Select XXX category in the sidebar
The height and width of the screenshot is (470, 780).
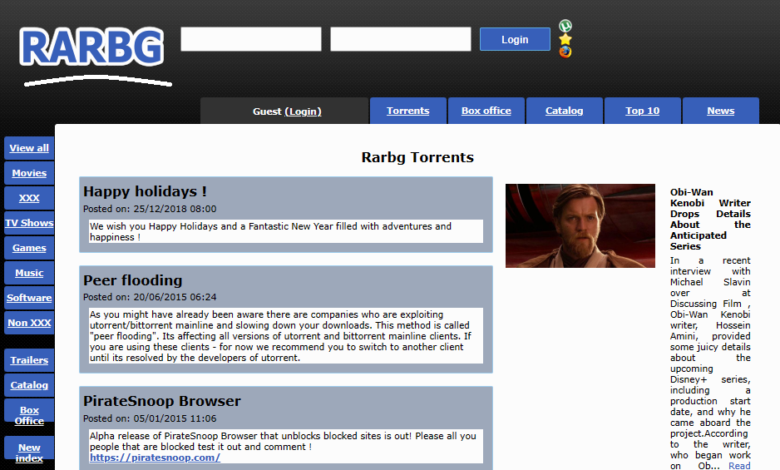(29, 197)
